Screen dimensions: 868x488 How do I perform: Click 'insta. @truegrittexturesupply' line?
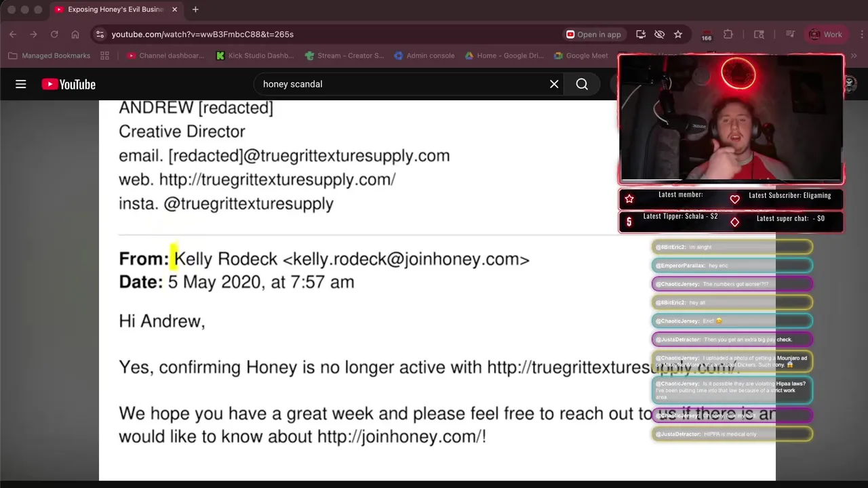226,203
